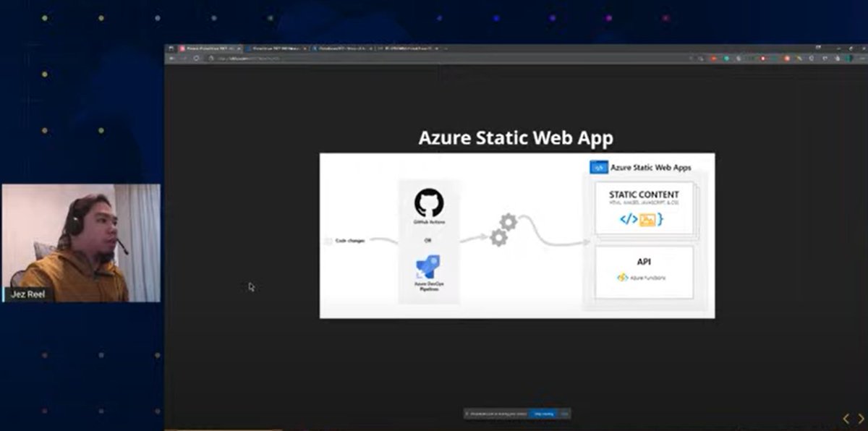Go to the next slide arrow
Viewport: 868px width, 431px height.
(x=861, y=419)
